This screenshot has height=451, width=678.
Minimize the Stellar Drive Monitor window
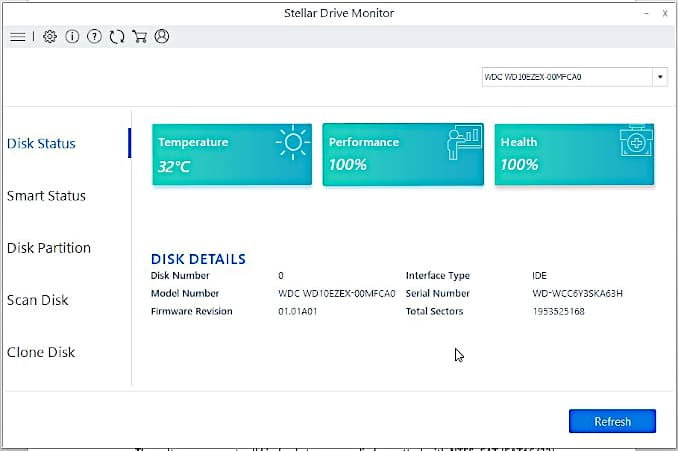click(646, 13)
